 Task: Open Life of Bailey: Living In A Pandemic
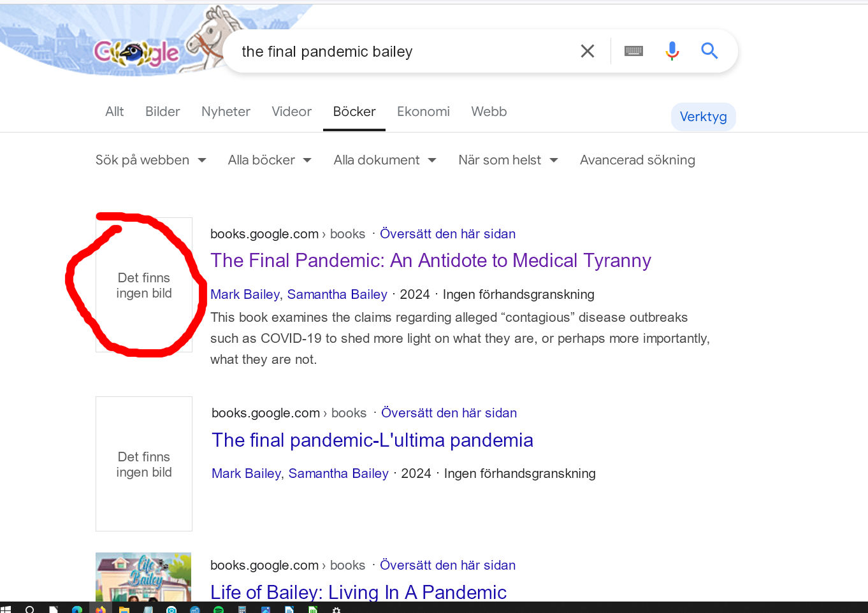tap(358, 592)
